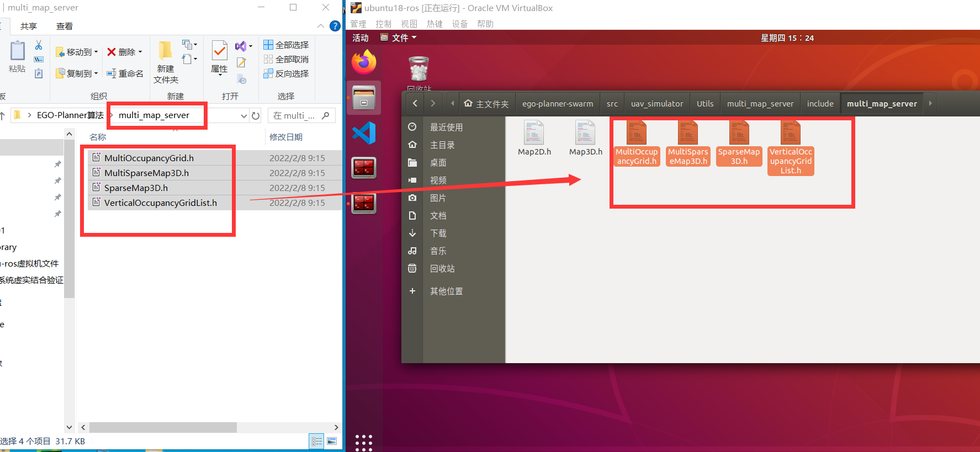
Task: Open Recent (最近使用) in Nautilus sidebar
Action: 446,127
